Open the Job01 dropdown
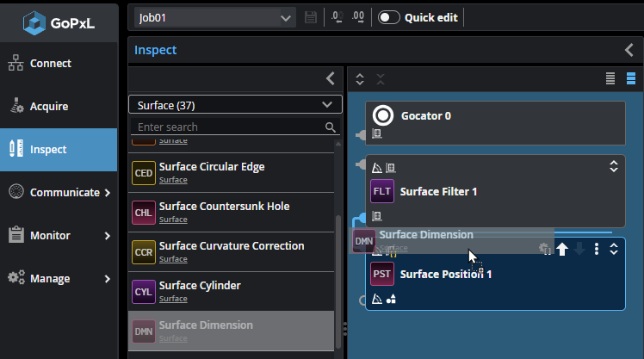 pos(287,17)
